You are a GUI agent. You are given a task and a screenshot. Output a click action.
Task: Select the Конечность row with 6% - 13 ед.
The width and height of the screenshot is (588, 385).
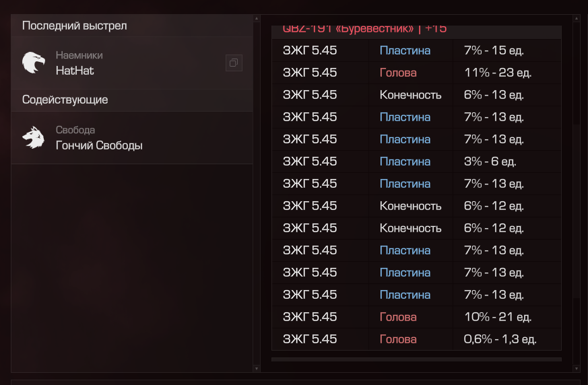tap(416, 94)
